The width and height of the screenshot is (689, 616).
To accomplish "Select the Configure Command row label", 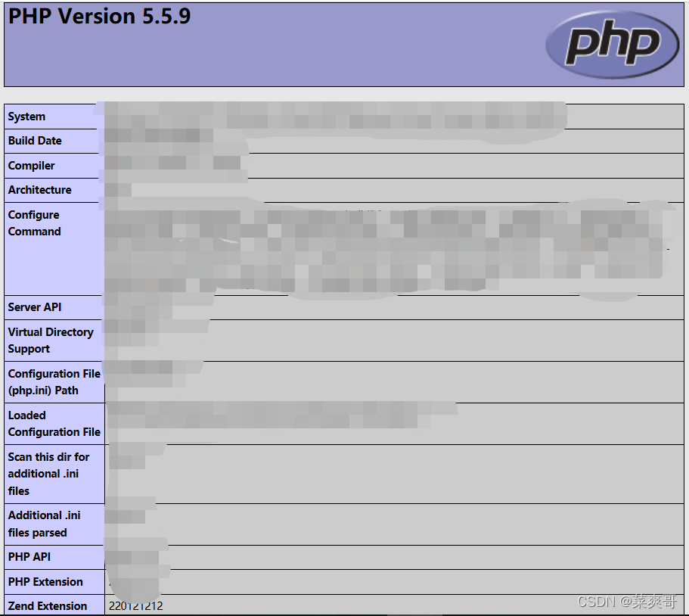I will [34, 223].
